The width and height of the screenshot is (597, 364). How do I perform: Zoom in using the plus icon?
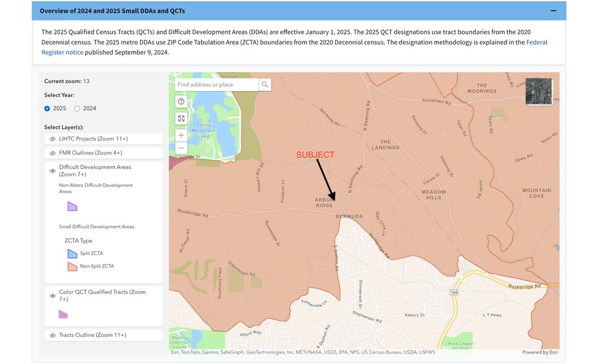(x=181, y=135)
